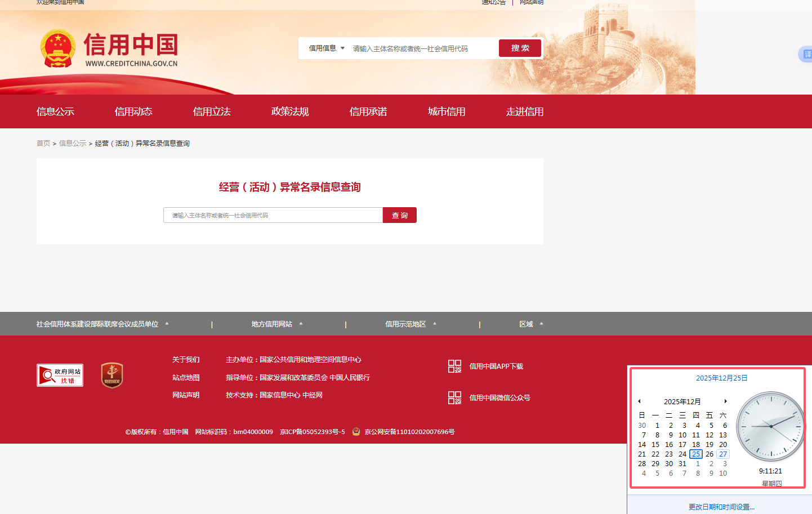Click the 信用中国 national emblem logo

pyautogui.click(x=57, y=48)
